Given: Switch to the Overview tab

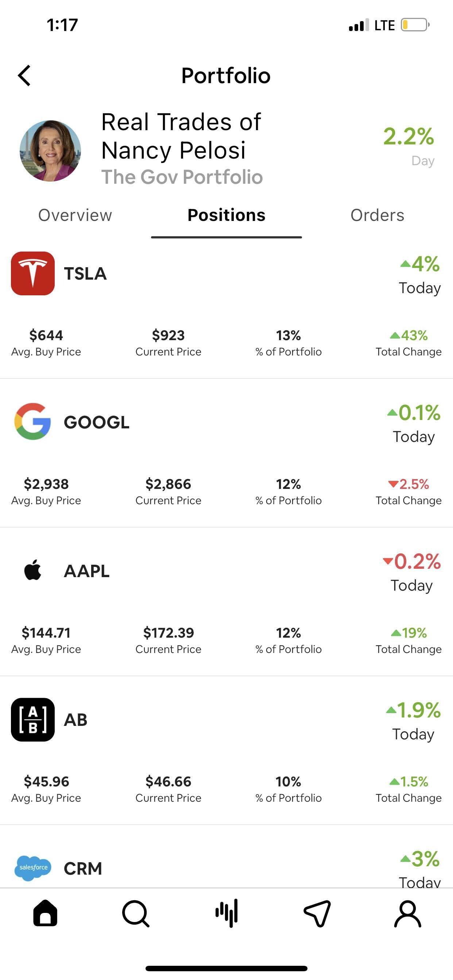Looking at the screenshot, I should pyautogui.click(x=75, y=215).
